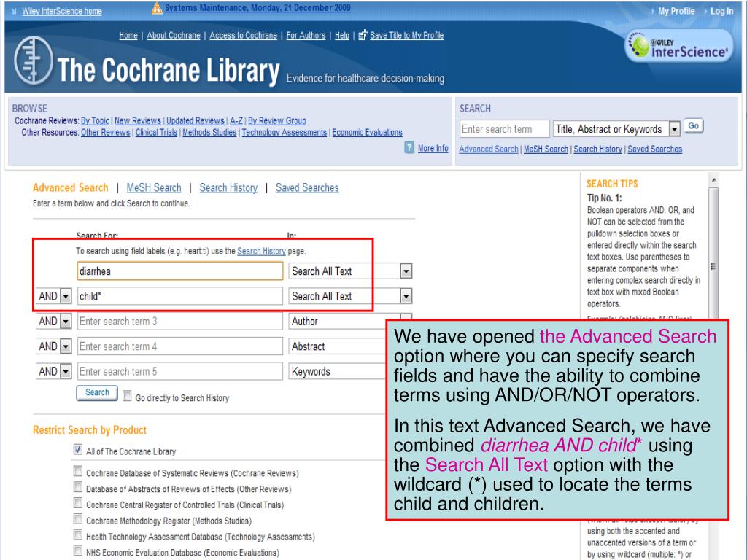Open the AND operator dropdown for search term 3

66,322
